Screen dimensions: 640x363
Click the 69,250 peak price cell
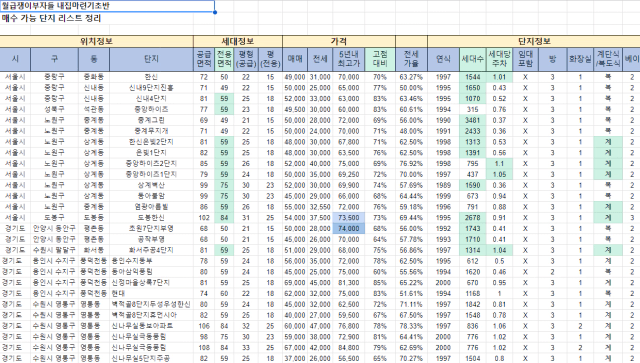coord(349,174)
